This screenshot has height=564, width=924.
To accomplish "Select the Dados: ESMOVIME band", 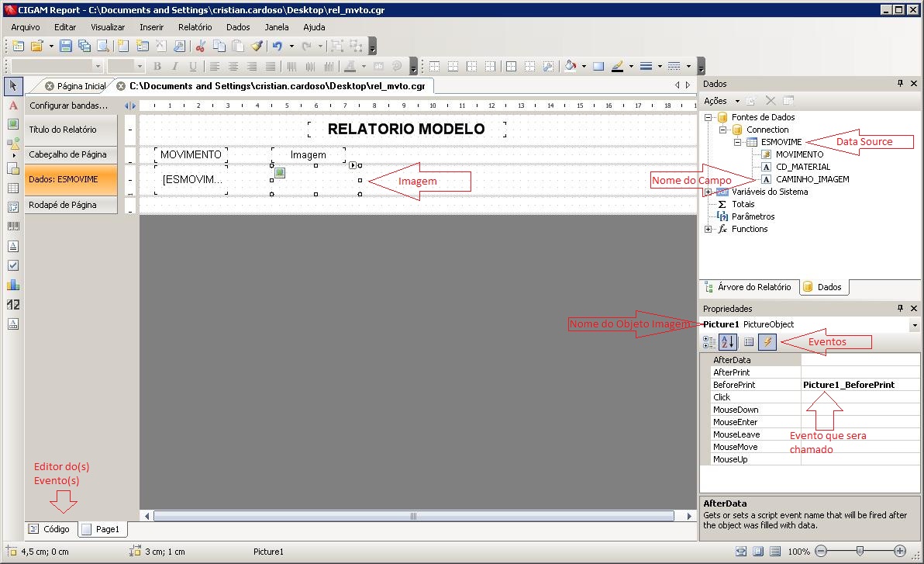I will [x=71, y=179].
